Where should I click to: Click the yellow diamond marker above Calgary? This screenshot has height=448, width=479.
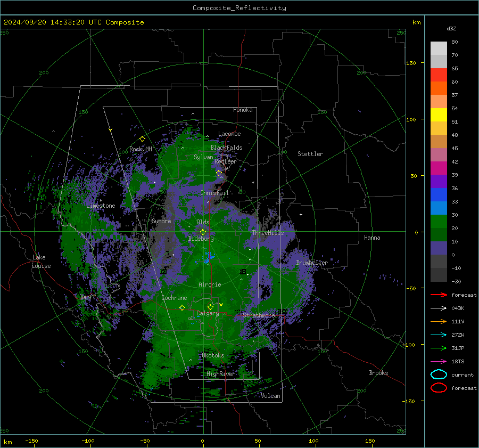210,307
